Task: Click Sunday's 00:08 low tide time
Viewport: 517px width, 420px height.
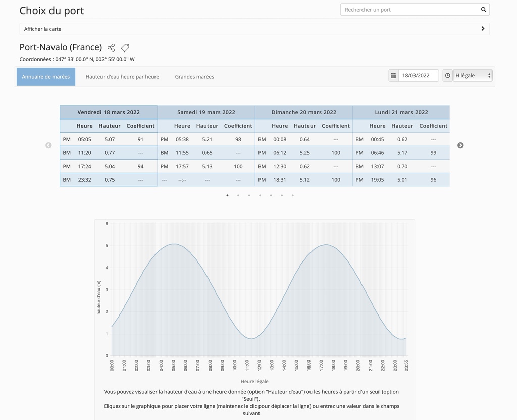Action: pos(280,139)
